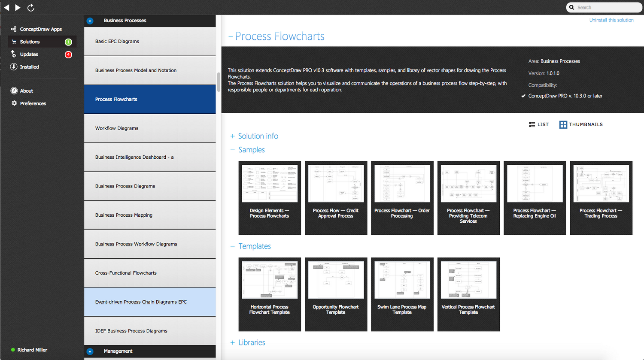
Task: Open Vertical Process Flowchart Template
Action: [468, 294]
